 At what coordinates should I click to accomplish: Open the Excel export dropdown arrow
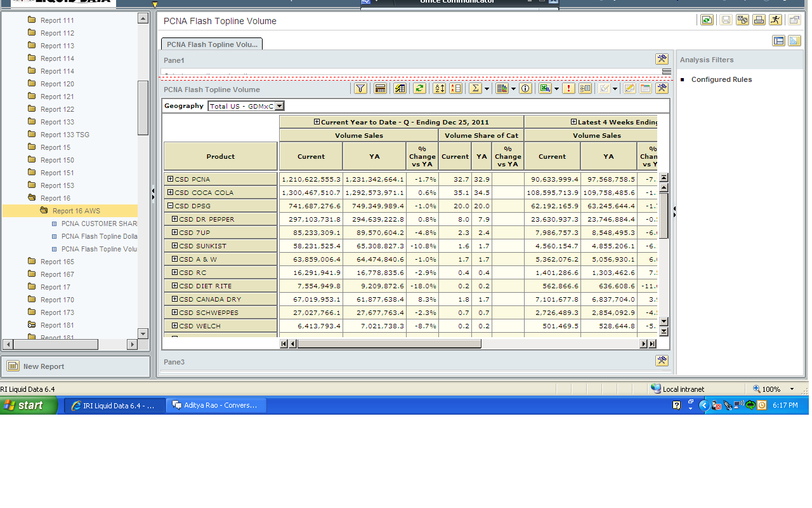556,89
